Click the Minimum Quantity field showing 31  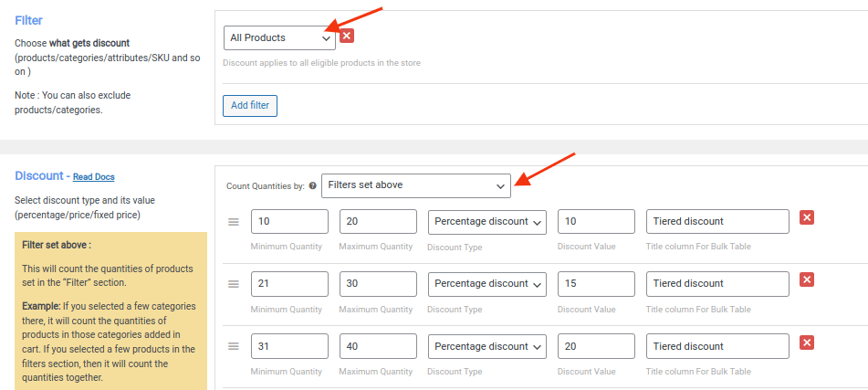[289, 346]
